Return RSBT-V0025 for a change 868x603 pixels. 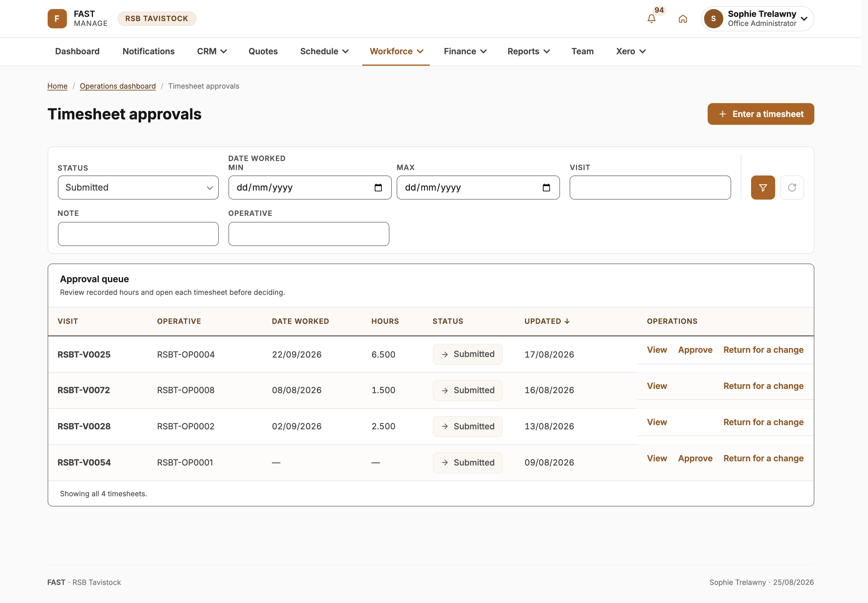[x=763, y=350]
